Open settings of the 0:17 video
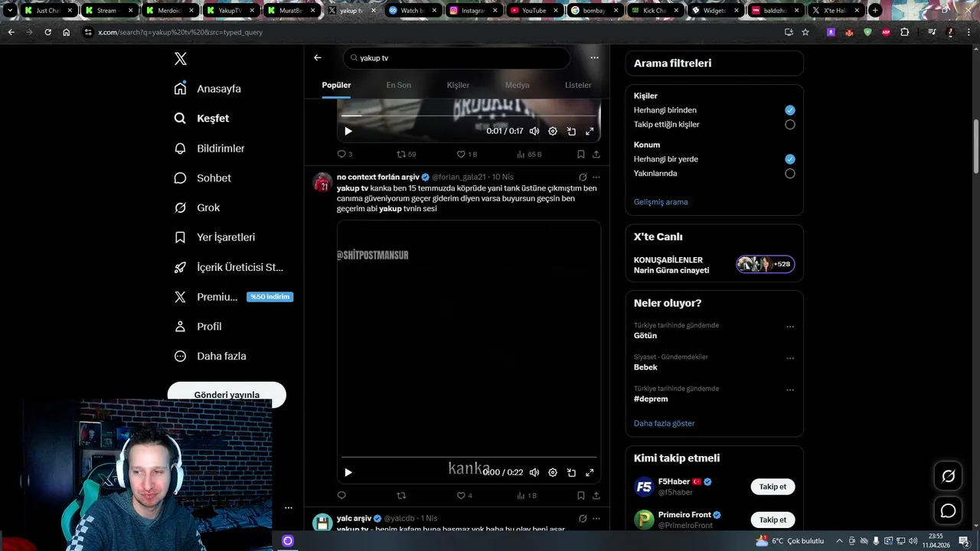The height and width of the screenshot is (551, 980). pyautogui.click(x=553, y=131)
